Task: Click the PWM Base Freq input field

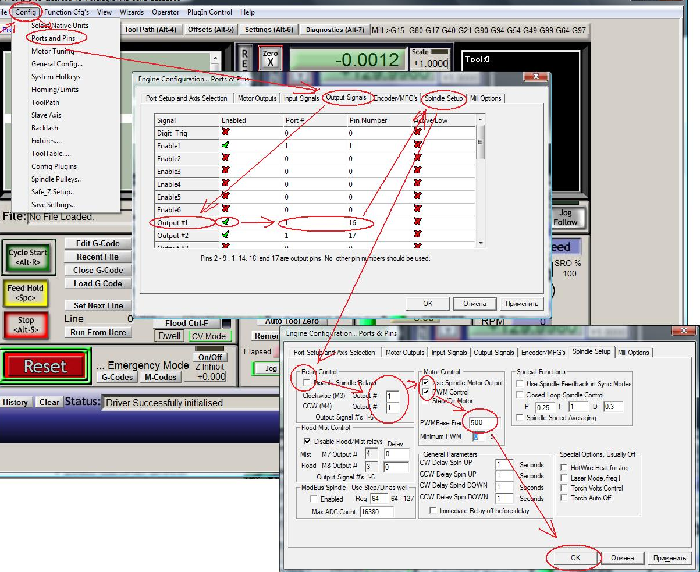Action: pyautogui.click(x=483, y=422)
